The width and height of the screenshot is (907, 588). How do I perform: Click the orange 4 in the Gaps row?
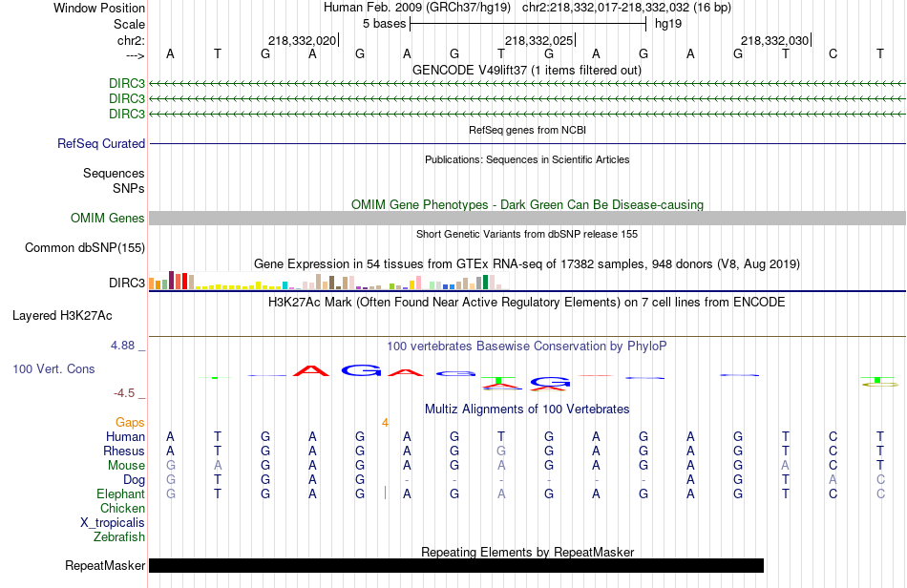pyautogui.click(x=385, y=423)
